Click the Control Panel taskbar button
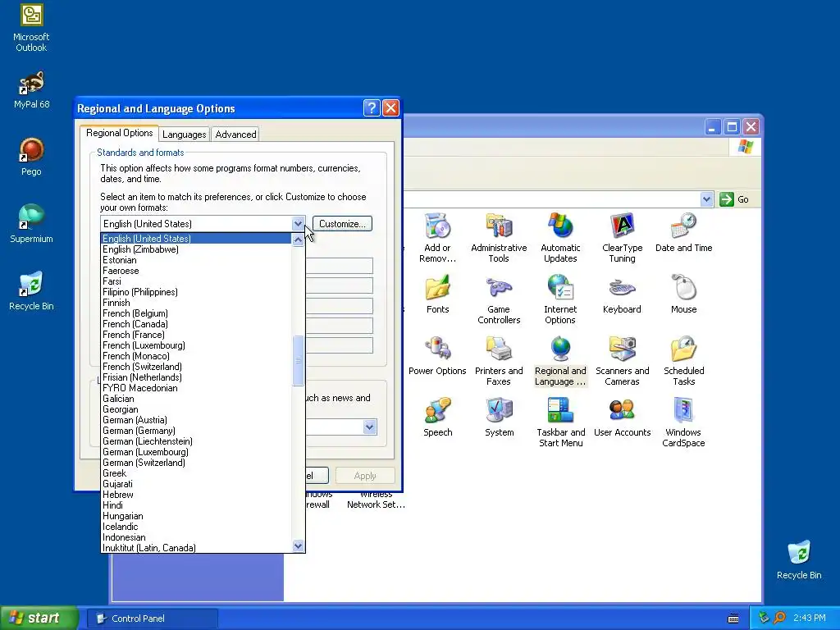Viewport: 840px width, 630px height. 153,619
